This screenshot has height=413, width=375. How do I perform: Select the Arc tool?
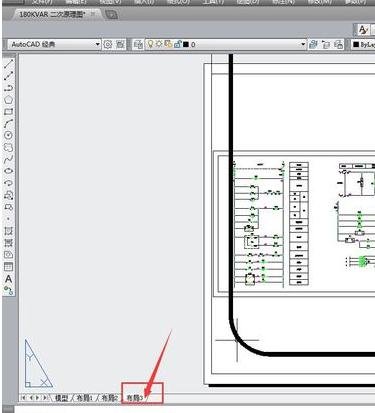coord(8,123)
